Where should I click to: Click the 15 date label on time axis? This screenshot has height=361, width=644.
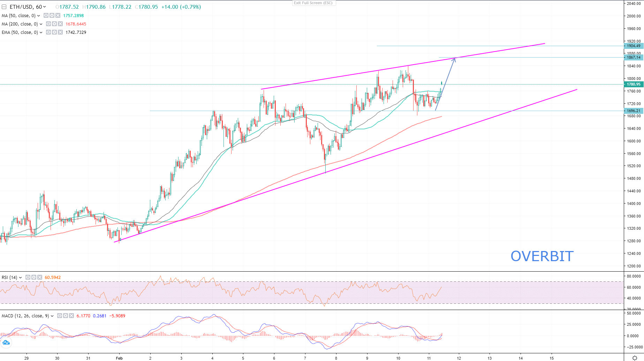click(552, 358)
